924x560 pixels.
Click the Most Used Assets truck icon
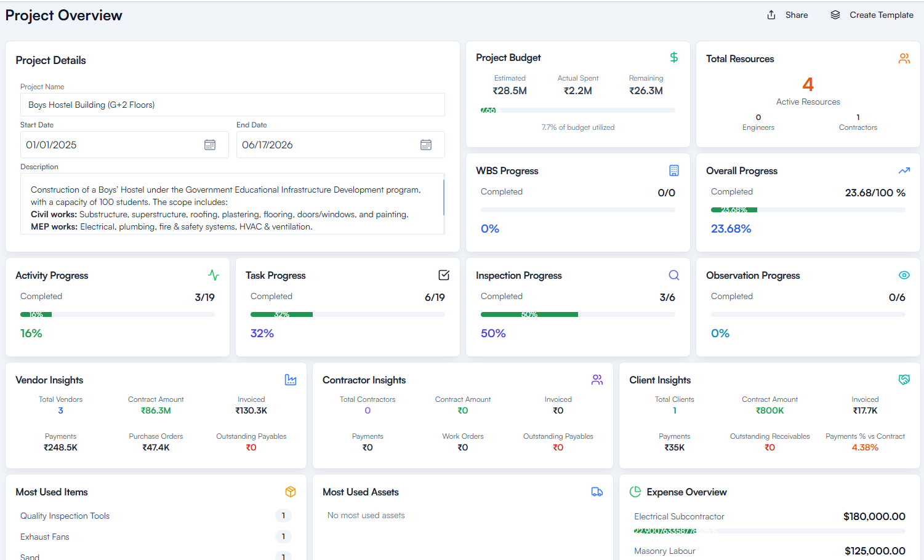pos(597,492)
